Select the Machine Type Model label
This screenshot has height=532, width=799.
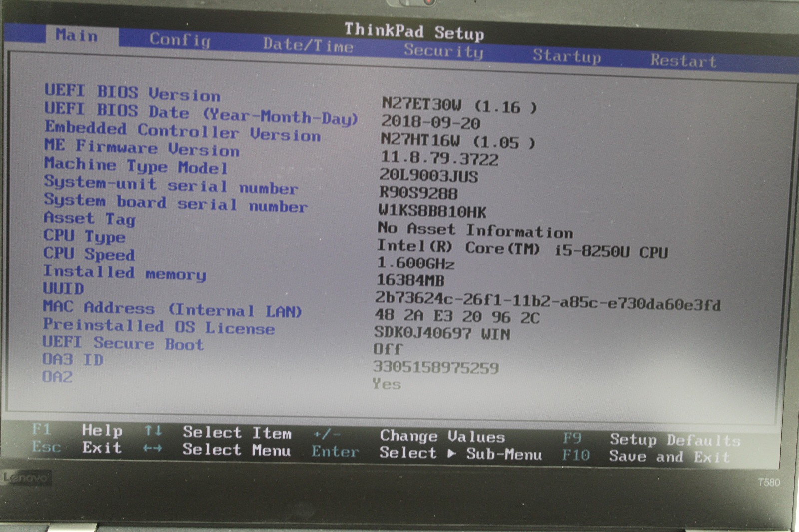pos(136,165)
